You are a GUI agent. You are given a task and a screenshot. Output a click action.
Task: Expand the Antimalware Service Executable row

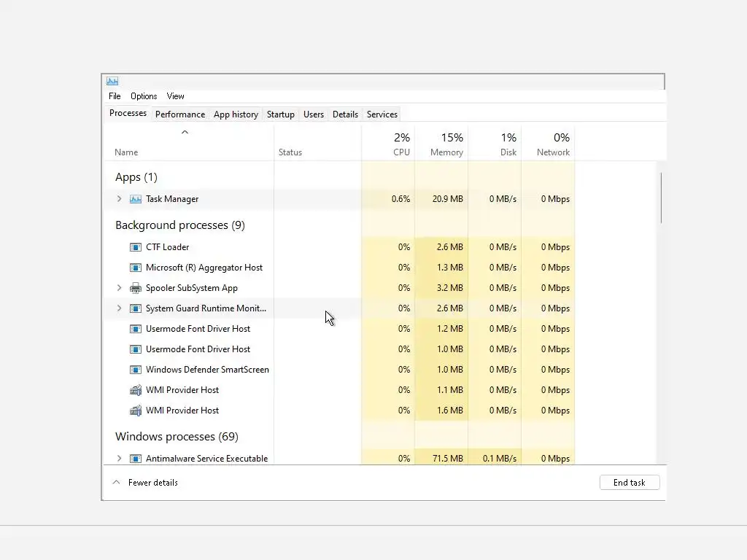tap(119, 459)
